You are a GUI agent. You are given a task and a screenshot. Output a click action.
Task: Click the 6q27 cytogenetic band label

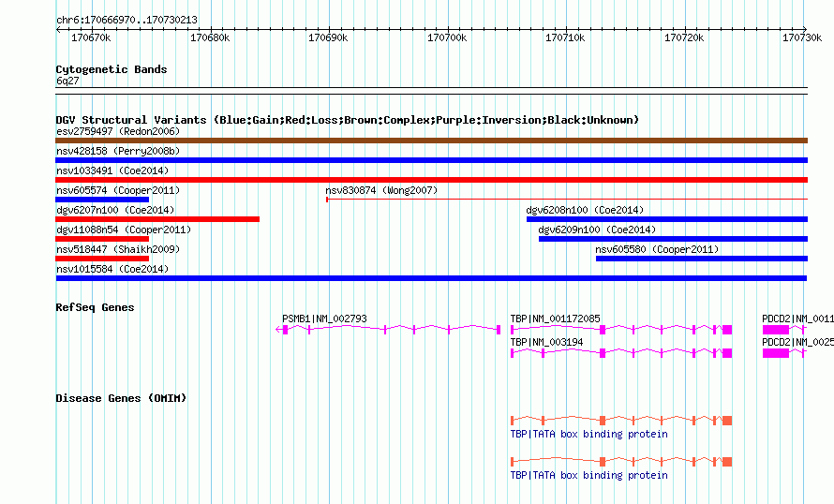pos(67,81)
